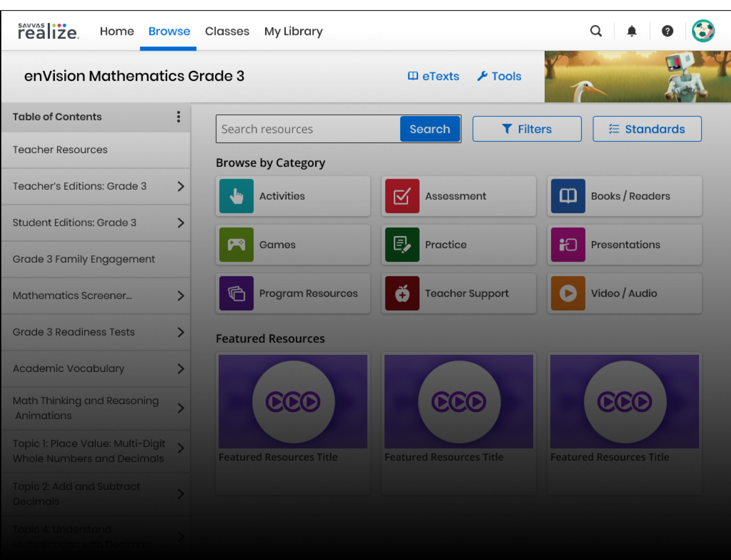Open the search magnifier in top bar
Viewport: 731px width, 560px height.
(x=596, y=31)
